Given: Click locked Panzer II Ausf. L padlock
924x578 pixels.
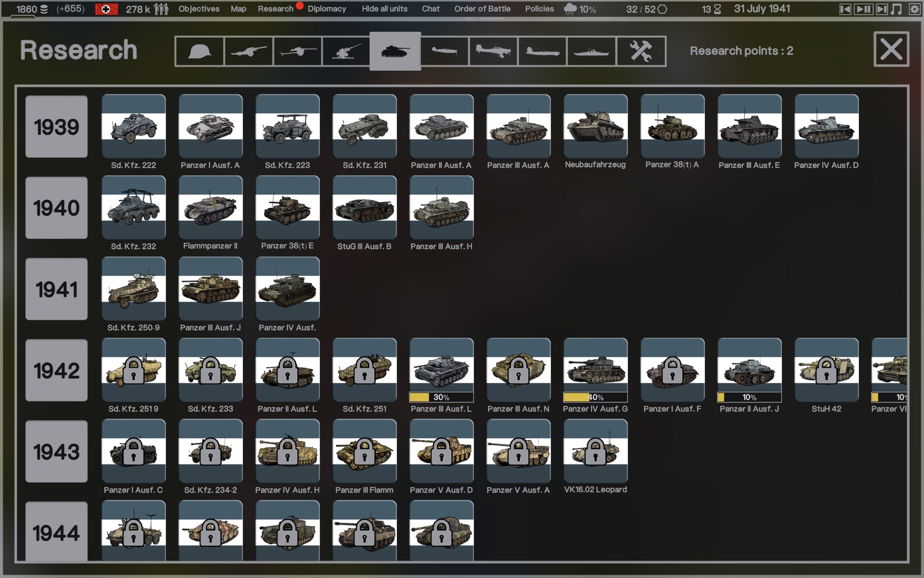Looking at the screenshot, I should pos(288,370).
